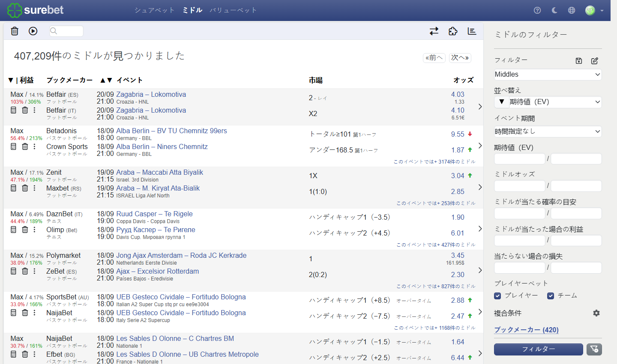
Task: Toggle sort direction arrow beside 期待値 (EV)
Action: 501,102
